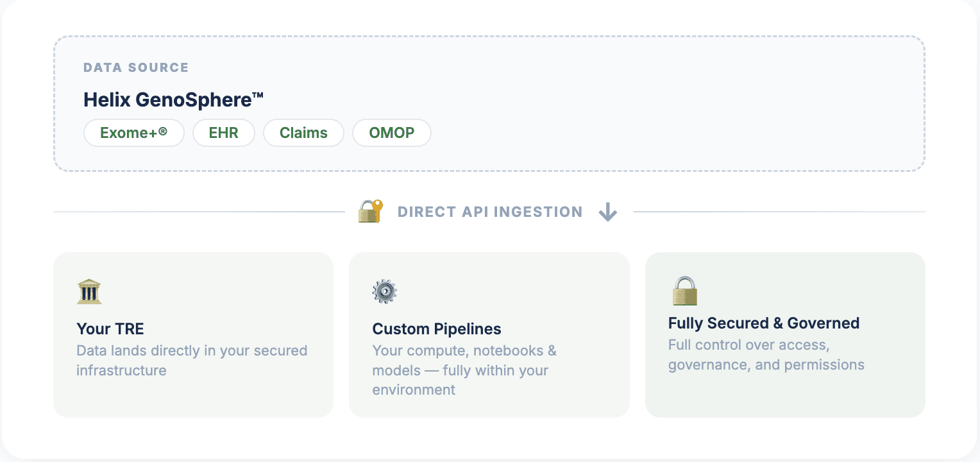The image size is (980, 462).
Task: Select the OMOP tag
Action: click(x=392, y=133)
